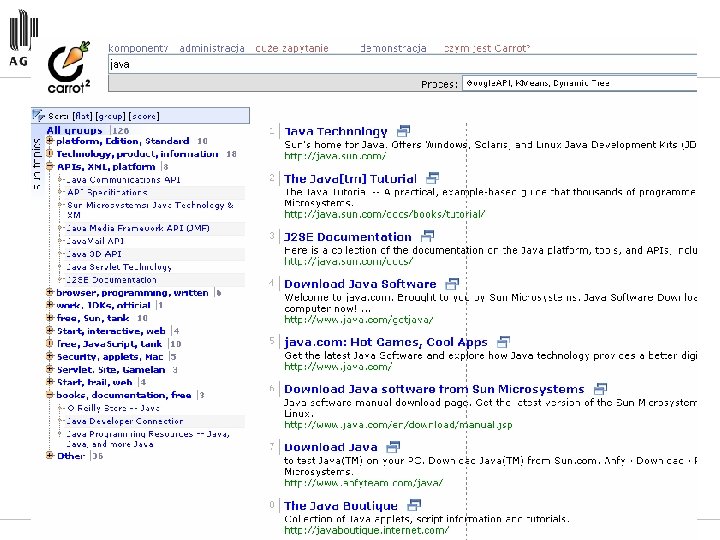Expand the work, JDKs, official group
This screenshot has height=540, width=720.
pos(50,305)
